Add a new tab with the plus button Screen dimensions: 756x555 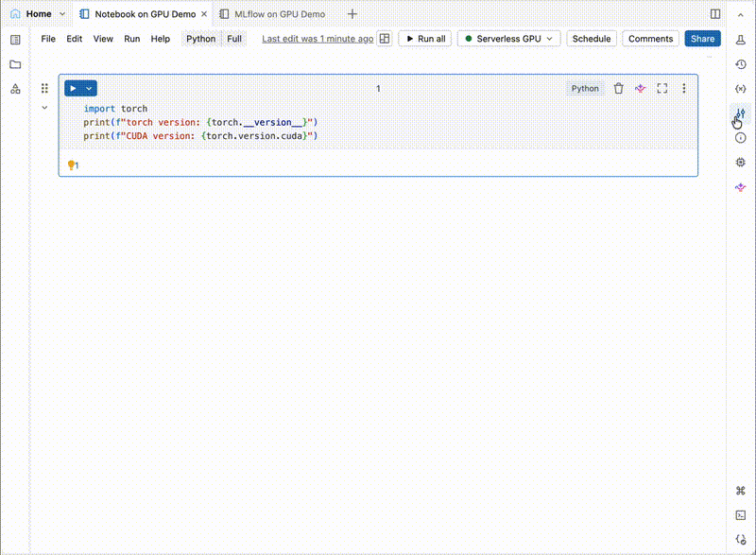352,14
